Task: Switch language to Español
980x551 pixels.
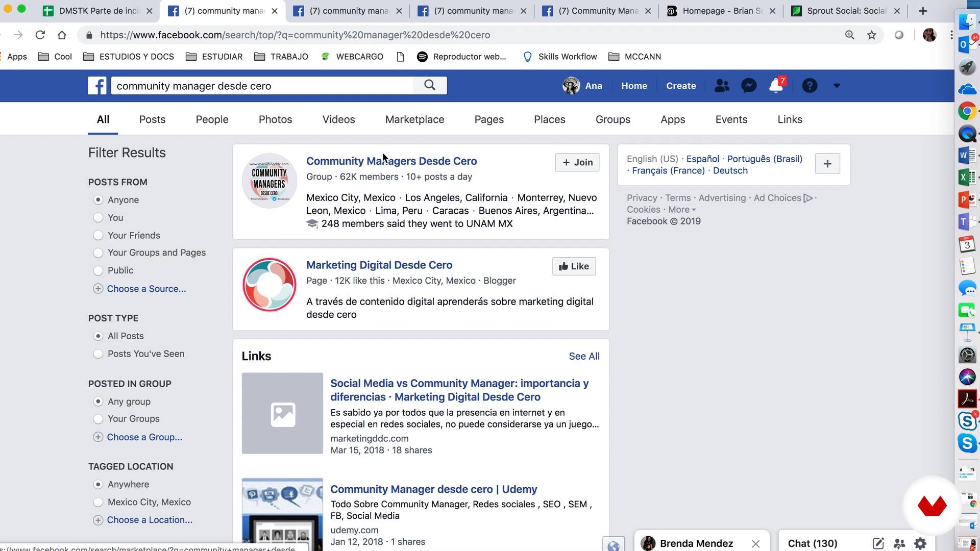Action: click(702, 159)
